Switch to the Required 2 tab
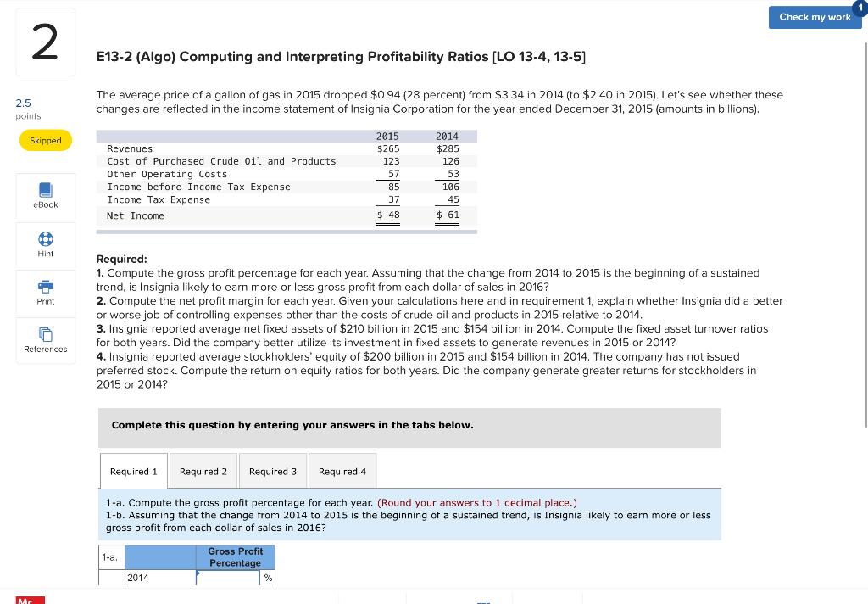The image size is (868, 604). (203, 470)
